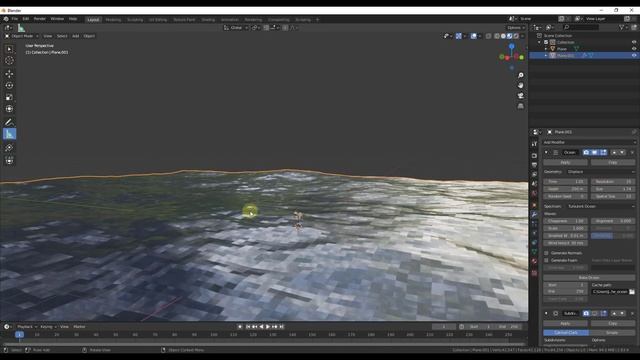Apply the Ocean modifier
This screenshot has height=360, width=640.
tap(565, 162)
